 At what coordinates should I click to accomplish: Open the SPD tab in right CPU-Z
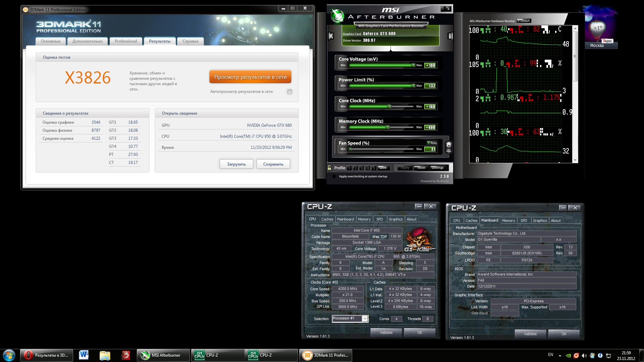coord(524,221)
